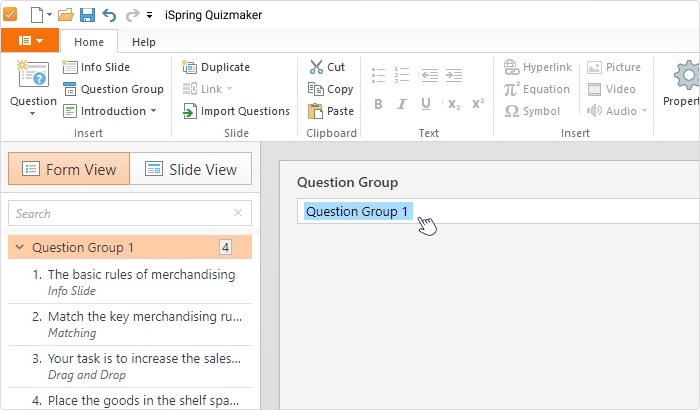
Task: Insert an Equation
Action: tap(537, 89)
